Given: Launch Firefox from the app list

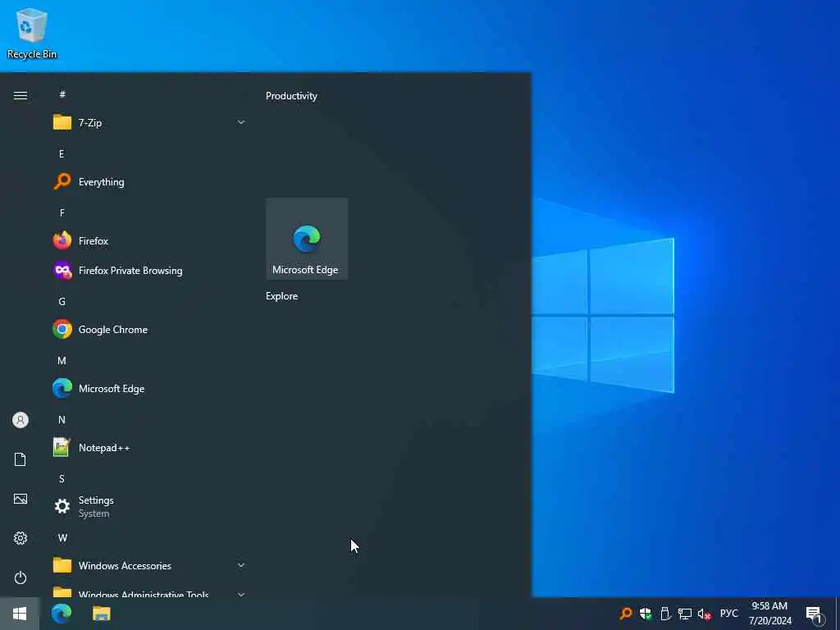Looking at the screenshot, I should tap(149, 241).
